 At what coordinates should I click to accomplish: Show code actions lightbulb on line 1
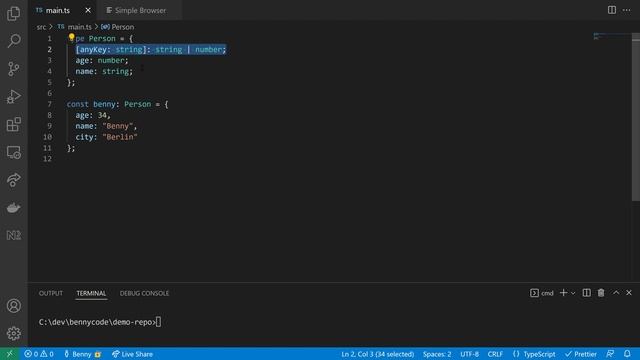pyautogui.click(x=71, y=38)
